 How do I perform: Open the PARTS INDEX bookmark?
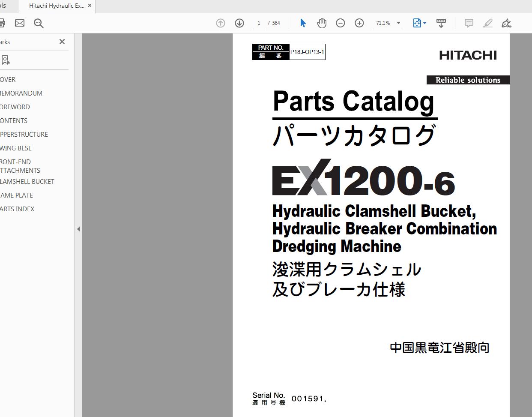point(17,209)
